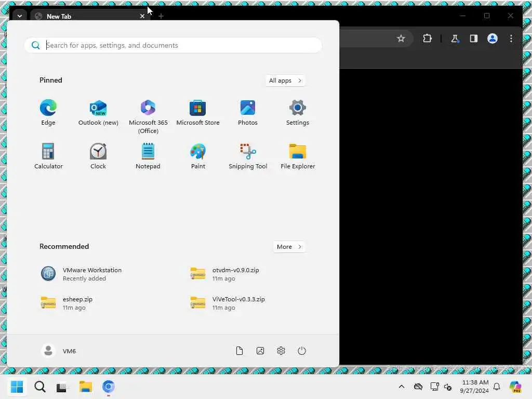Open Documents folder icon in Start footer
Image resolution: width=532 pixels, height=399 pixels.
click(240, 351)
